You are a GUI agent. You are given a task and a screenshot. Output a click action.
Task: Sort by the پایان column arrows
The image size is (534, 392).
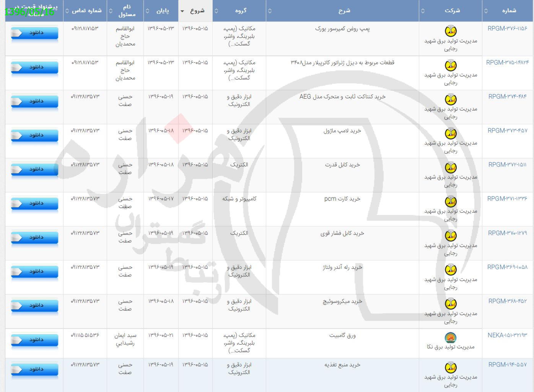pyautogui.click(x=147, y=11)
